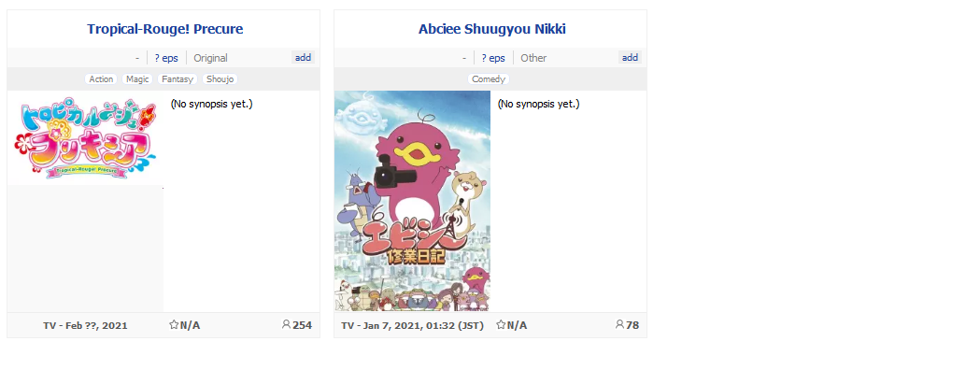
Task: Add Tropical-Rouge! Precure to your list
Action: pos(303,58)
